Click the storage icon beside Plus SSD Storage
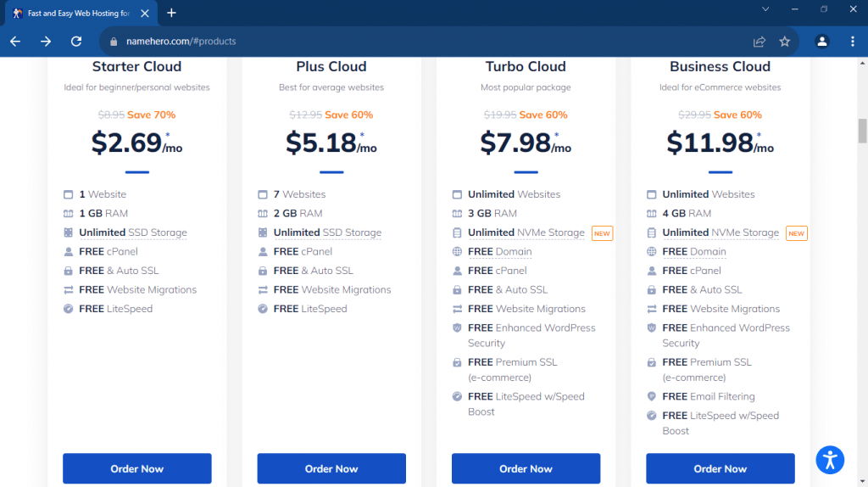Image resolution: width=868 pixels, height=487 pixels. pos(263,232)
